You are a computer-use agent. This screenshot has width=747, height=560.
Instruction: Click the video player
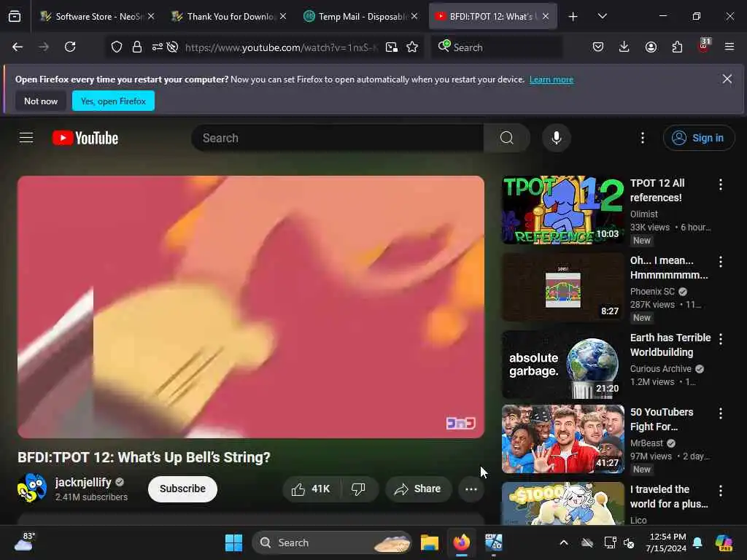(x=251, y=307)
